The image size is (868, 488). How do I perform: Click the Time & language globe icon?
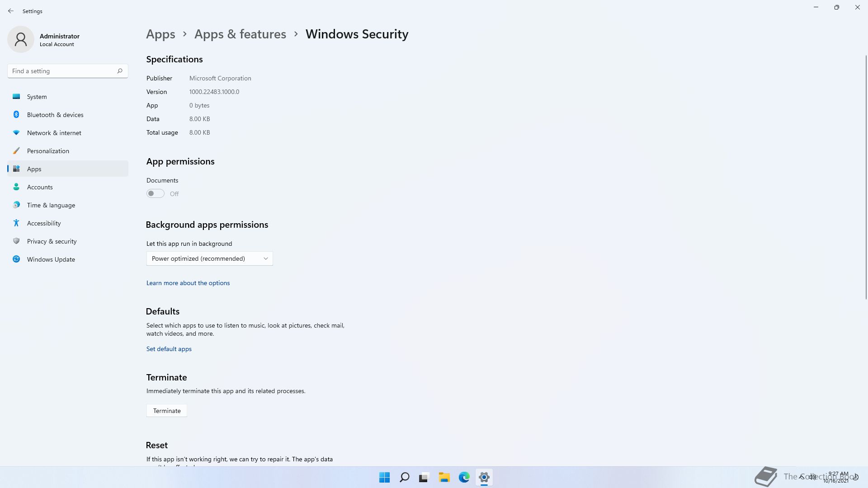pos(16,205)
